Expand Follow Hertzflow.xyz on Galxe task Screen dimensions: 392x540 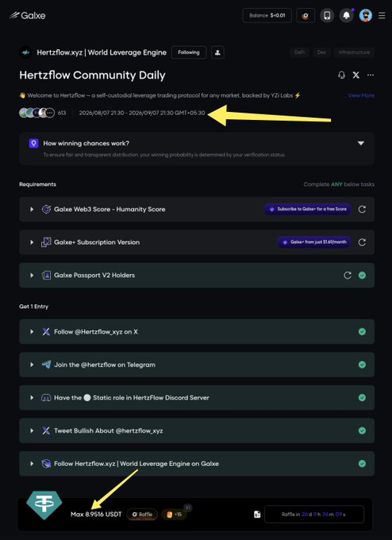click(32, 464)
